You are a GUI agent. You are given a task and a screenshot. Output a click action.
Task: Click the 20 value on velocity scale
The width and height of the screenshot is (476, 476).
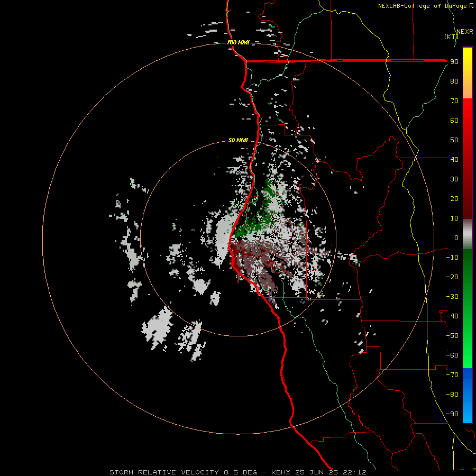(x=454, y=198)
